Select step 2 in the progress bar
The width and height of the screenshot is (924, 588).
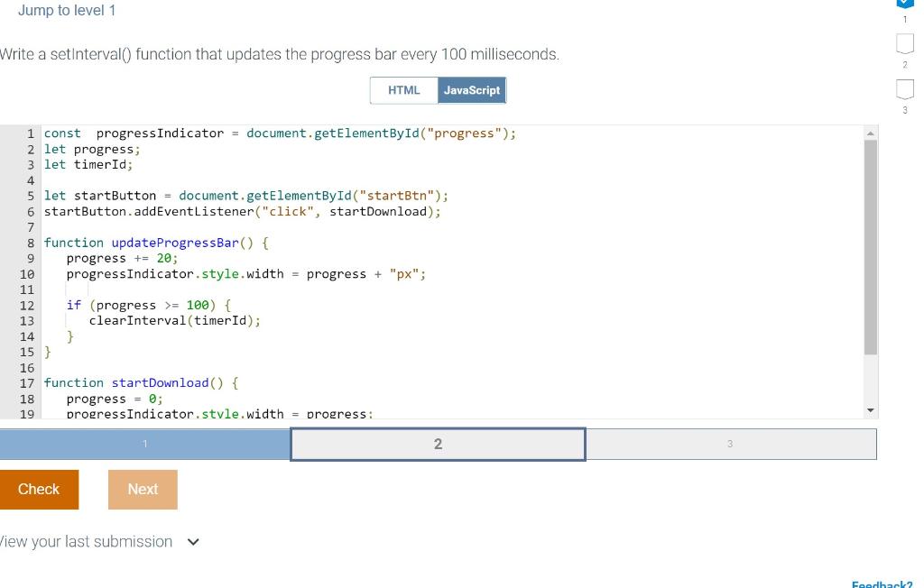tap(438, 443)
